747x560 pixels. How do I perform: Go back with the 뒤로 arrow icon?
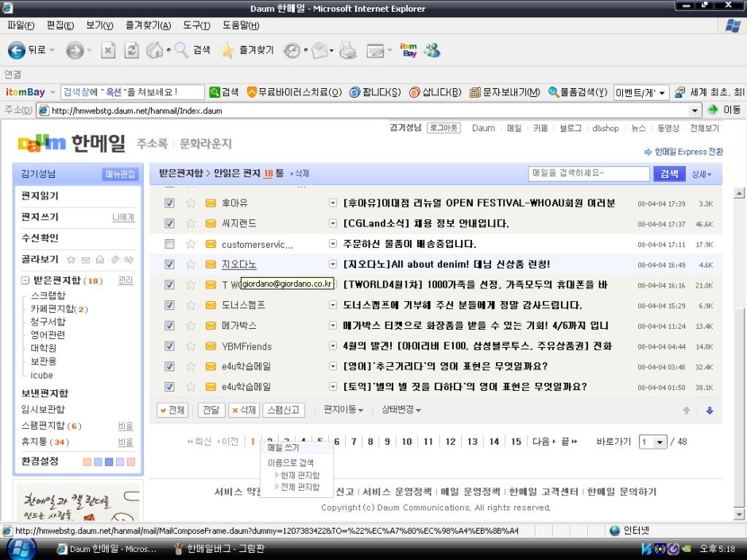(x=16, y=50)
